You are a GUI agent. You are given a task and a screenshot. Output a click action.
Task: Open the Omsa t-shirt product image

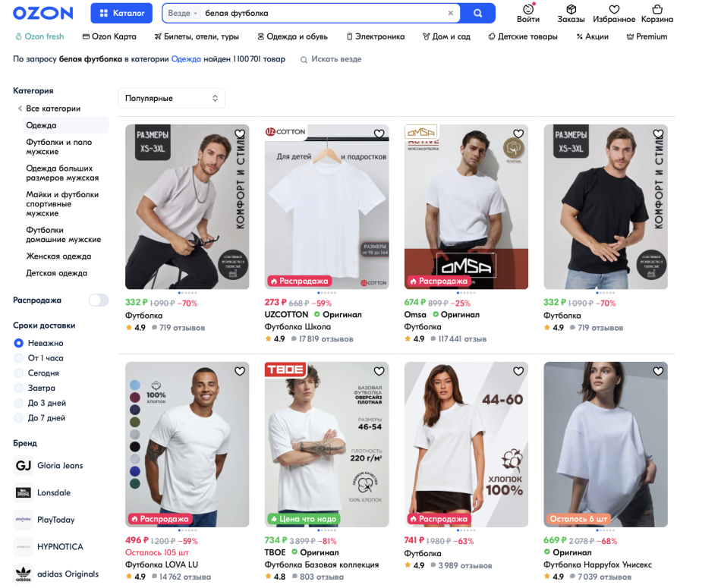466,207
